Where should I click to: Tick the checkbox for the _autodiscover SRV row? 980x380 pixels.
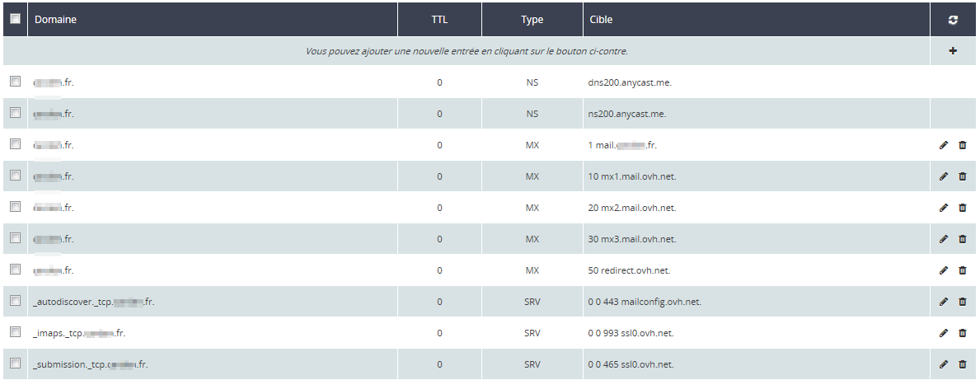tap(15, 301)
